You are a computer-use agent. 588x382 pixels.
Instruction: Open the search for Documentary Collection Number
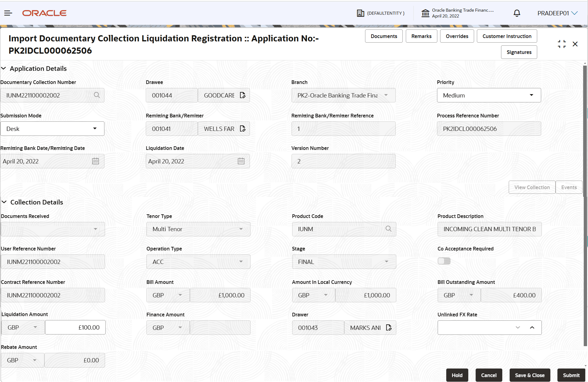click(97, 95)
